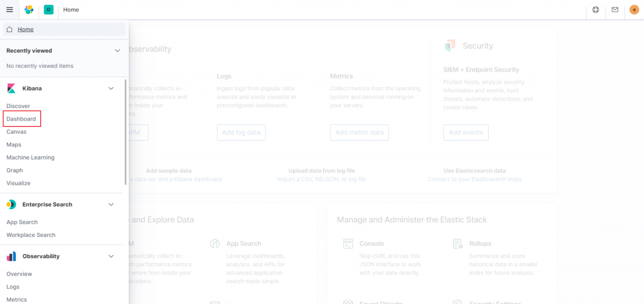Open Dashboard in the sidebar
The height and width of the screenshot is (304, 644).
coord(21,119)
